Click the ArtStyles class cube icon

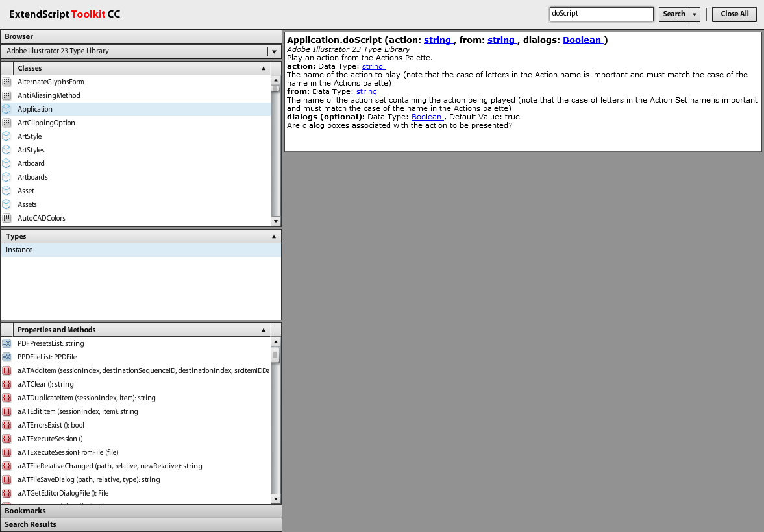7,150
